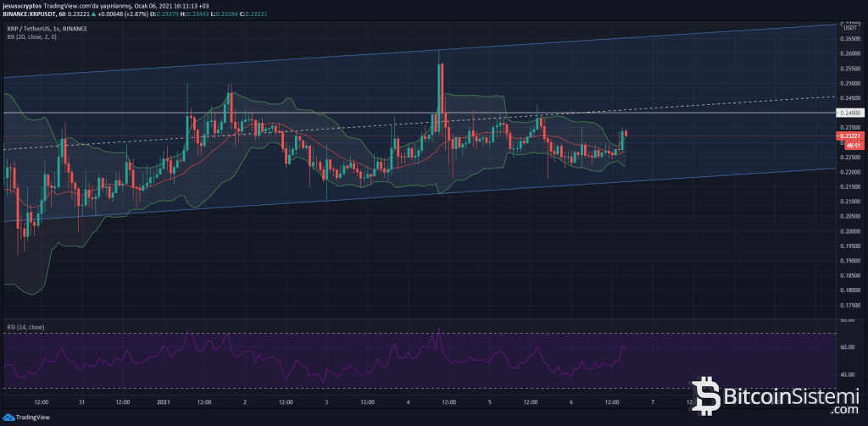
Task: Click the 0.24000 horizontal line price label
Action: point(850,113)
